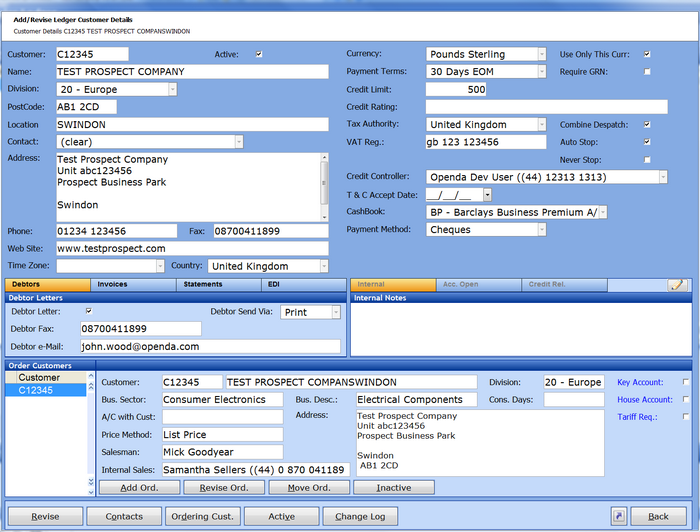Click the bottom Active button

282,516
